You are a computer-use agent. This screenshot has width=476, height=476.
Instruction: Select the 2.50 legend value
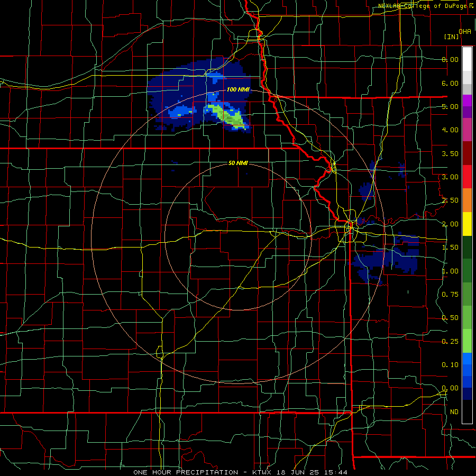[x=450, y=200]
